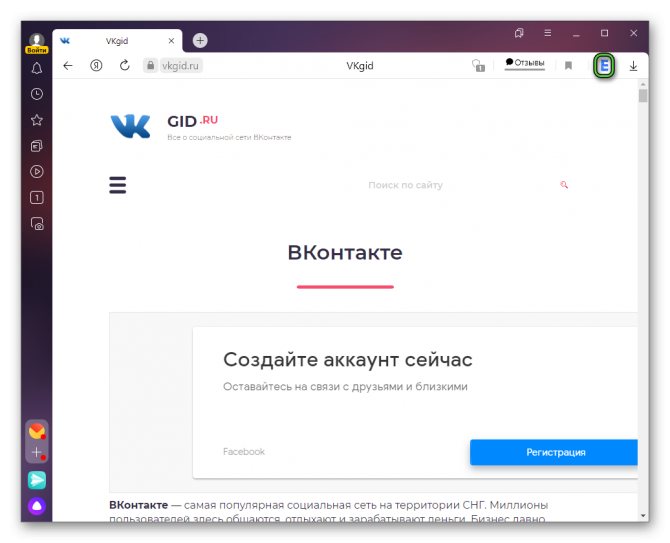Click vkgid.ru address field
Screen dimensions: 670x543
[x=180, y=66]
